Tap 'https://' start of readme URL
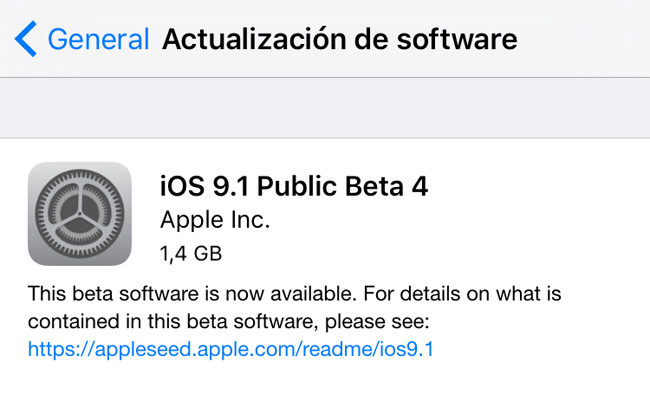The image size is (650, 400). tap(61, 349)
